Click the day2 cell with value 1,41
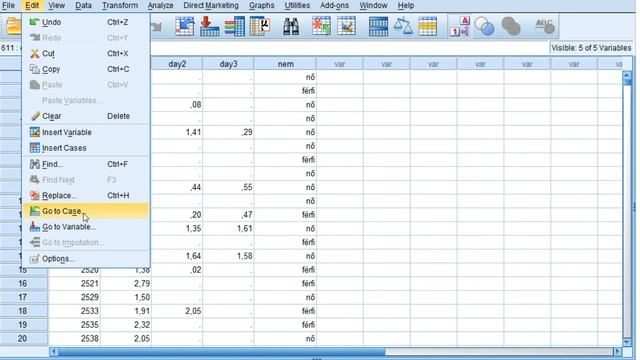 pos(177,132)
